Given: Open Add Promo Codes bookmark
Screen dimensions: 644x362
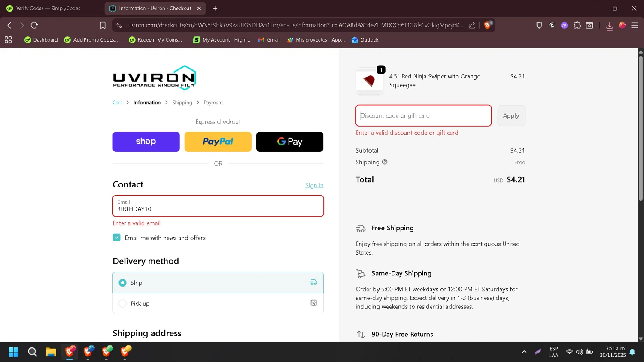Looking at the screenshot, I should click(91, 40).
